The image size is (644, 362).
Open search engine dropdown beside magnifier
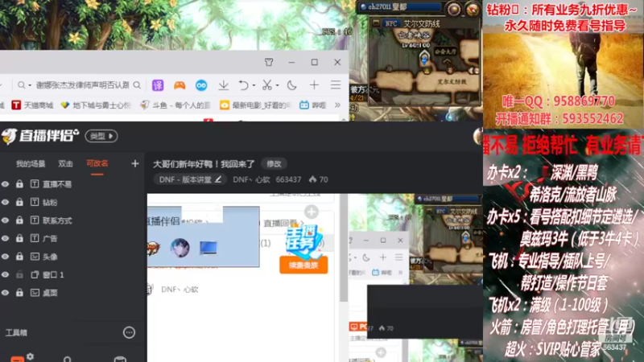(x=30, y=85)
